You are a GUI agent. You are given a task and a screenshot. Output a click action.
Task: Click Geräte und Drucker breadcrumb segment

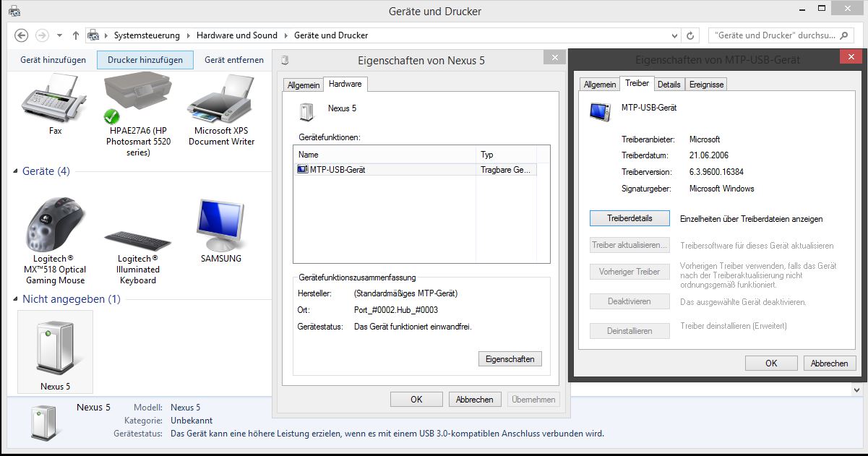(331, 35)
